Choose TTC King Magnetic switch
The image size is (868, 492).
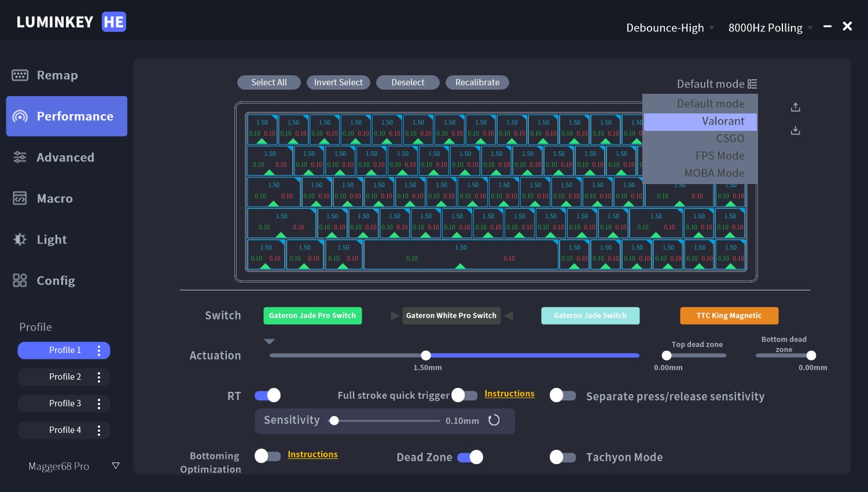click(x=729, y=315)
